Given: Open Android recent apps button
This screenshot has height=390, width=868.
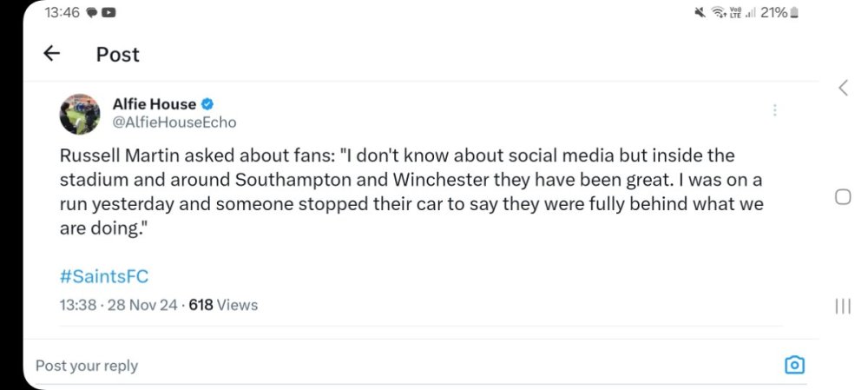Looking at the screenshot, I should pos(842,306).
